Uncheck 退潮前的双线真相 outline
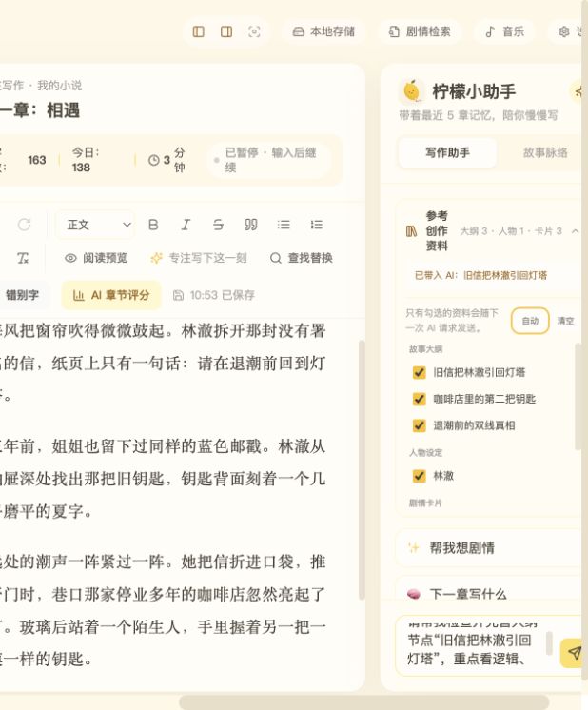Viewport: 588px width, 710px height. [420, 425]
